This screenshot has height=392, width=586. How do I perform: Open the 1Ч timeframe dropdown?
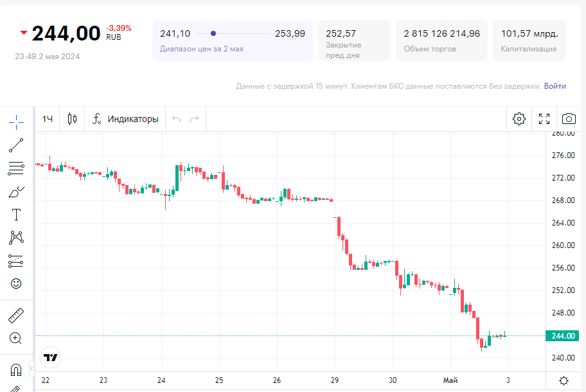(x=48, y=119)
